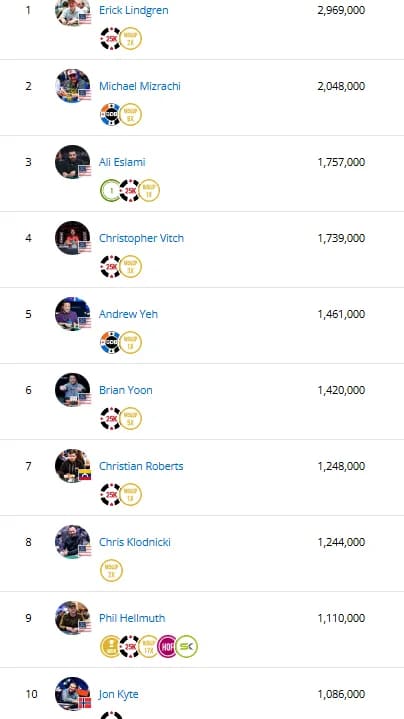Click the solid gold badge under Phil Hellmuth
The height and width of the screenshot is (719, 404).
tap(111, 647)
